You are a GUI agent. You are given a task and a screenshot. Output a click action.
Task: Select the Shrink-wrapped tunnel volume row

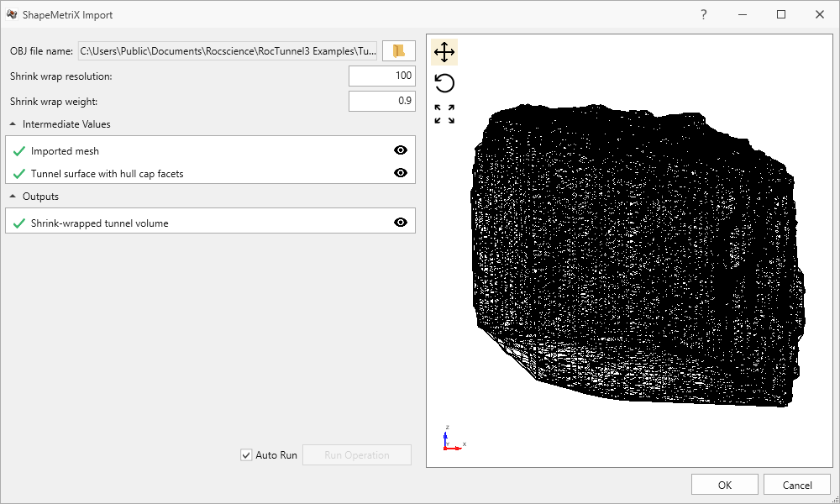(x=210, y=223)
